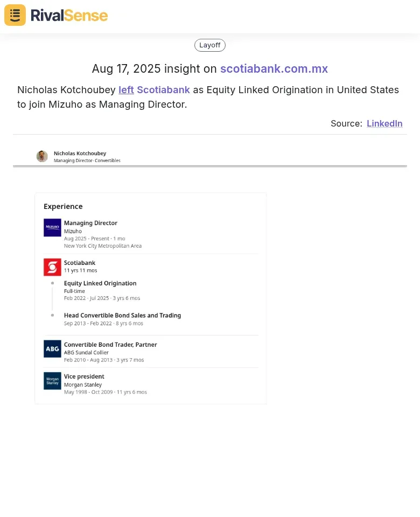Image resolution: width=420 pixels, height=517 pixels.
Task: Click Nicholas Kotchoubey's profile photo
Action: pos(42,156)
